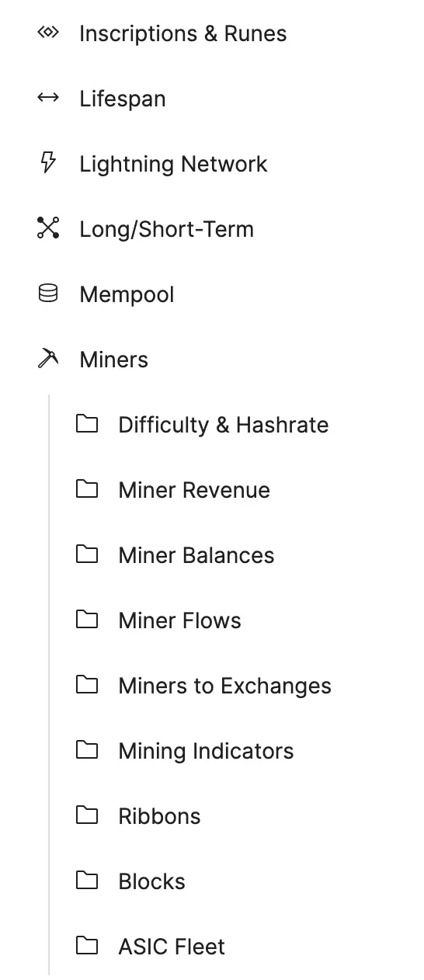
Task: Click the Difficulty & Hashrate folder icon
Action: [x=87, y=424]
